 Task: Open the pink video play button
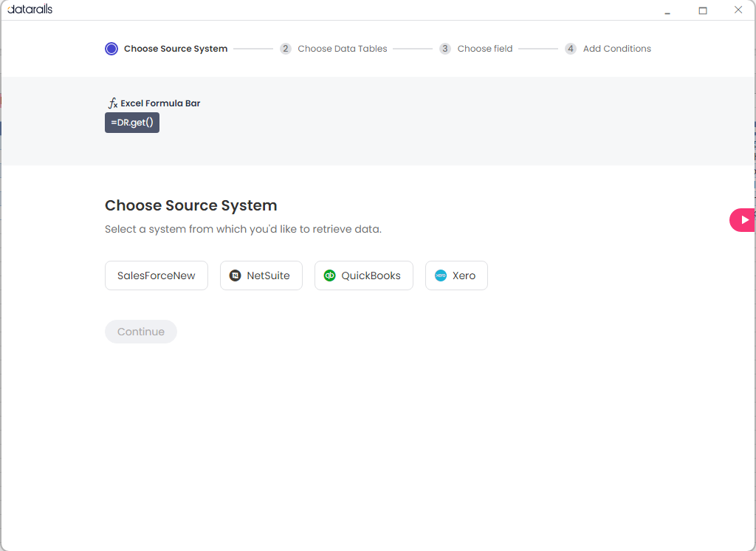[x=743, y=220]
